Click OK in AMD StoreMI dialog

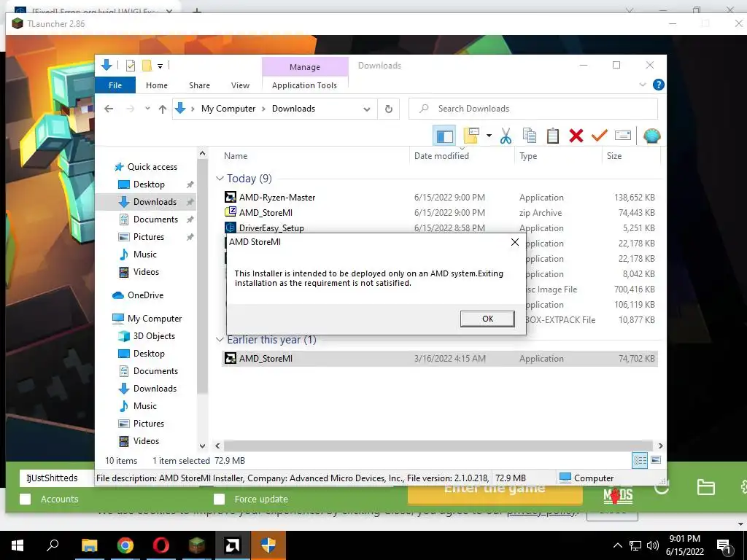pos(487,319)
